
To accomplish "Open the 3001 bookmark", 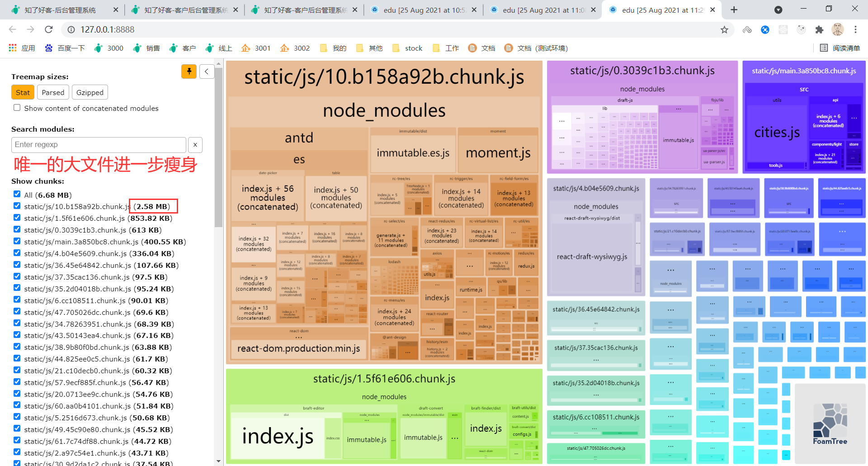I will click(256, 48).
